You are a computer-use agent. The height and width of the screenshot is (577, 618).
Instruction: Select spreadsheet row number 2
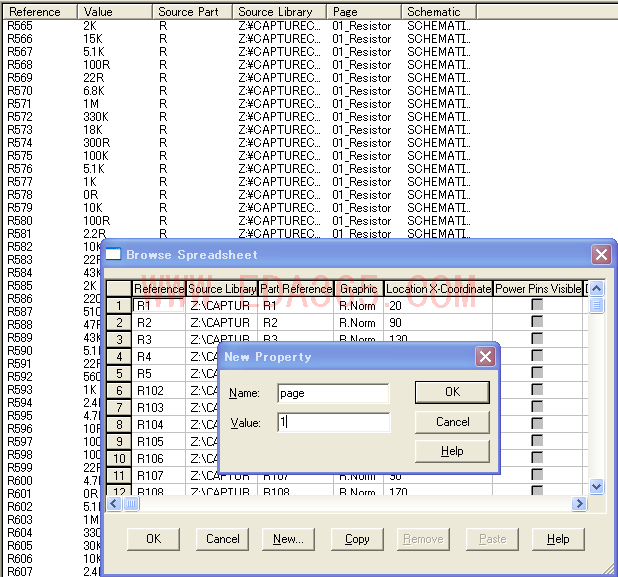coord(119,322)
